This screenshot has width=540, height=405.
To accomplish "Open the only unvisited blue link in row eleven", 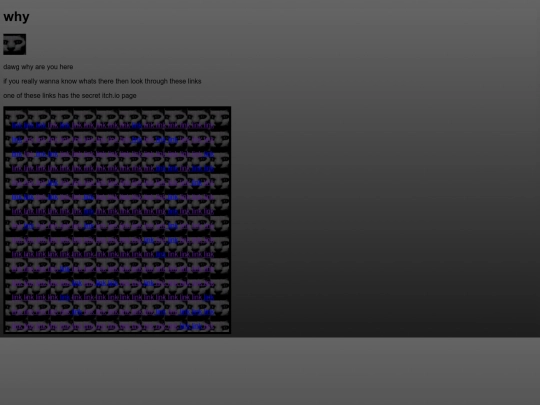I will (64, 269).
